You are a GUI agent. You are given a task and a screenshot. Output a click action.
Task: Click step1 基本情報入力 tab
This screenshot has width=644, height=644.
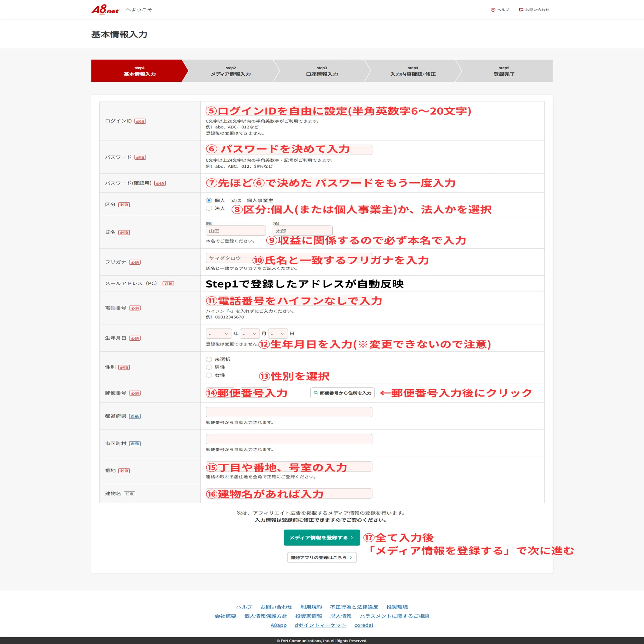(x=139, y=71)
